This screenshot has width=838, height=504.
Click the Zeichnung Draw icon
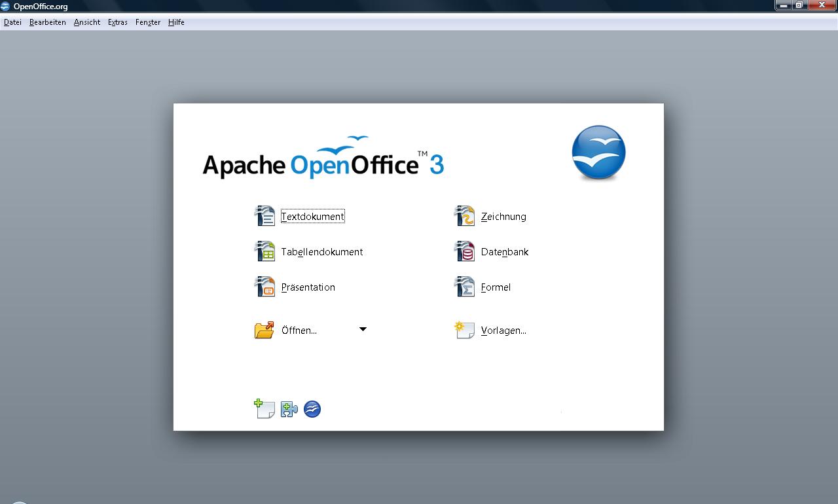click(464, 216)
